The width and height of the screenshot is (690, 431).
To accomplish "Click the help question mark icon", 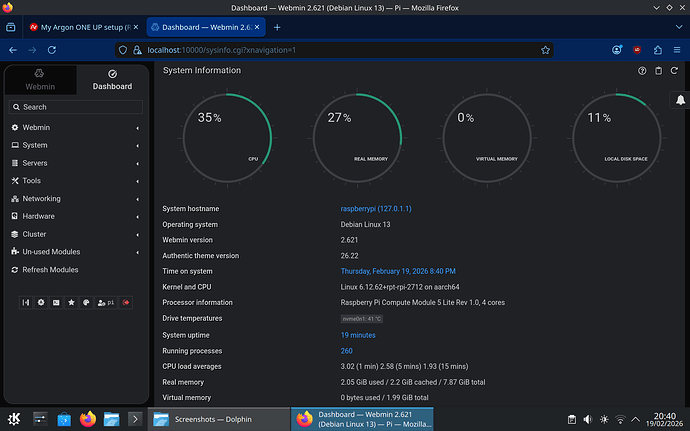I will (642, 71).
